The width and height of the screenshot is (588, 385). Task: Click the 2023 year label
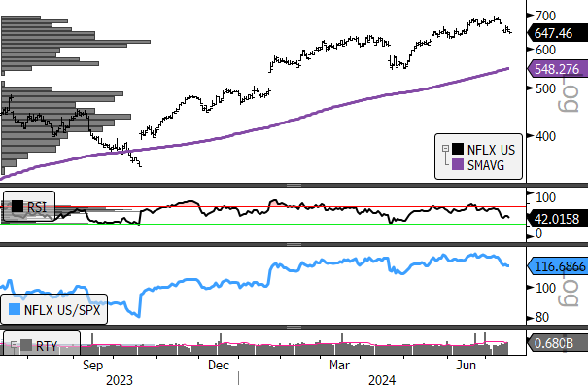point(120,379)
